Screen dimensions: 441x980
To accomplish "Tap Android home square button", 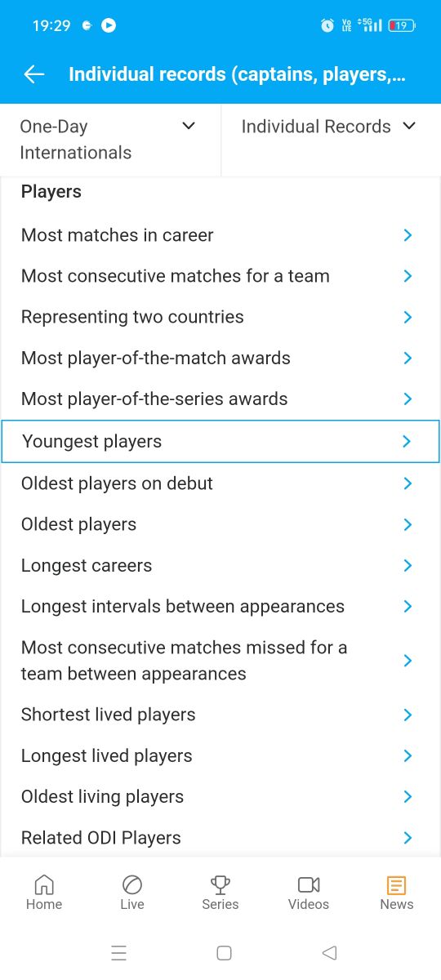I will coord(224,953).
